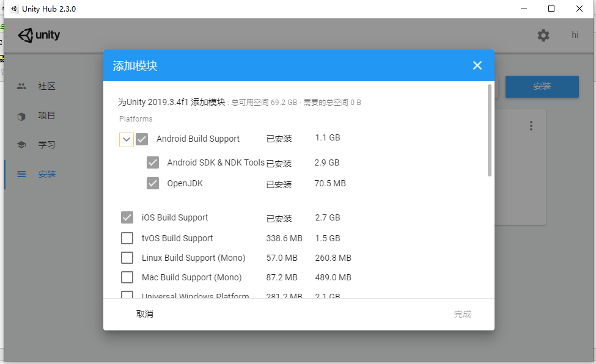The image size is (596, 364).
Task: Minimize the Unity Hub window
Action: pyautogui.click(x=524, y=9)
